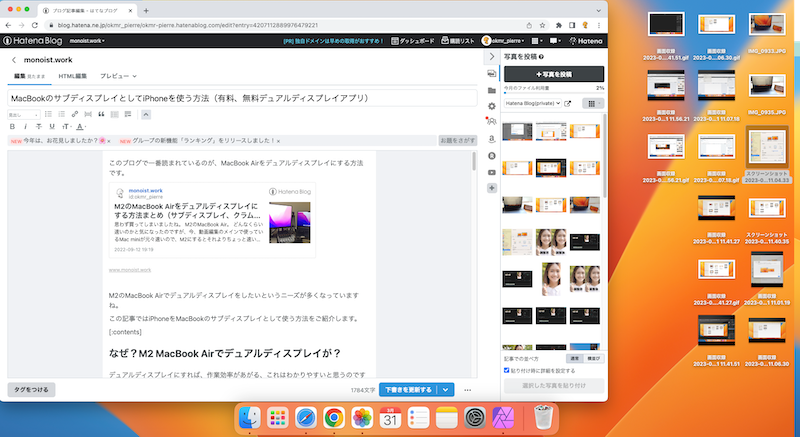
Task: Insert table of contents icon
Action: (114, 114)
